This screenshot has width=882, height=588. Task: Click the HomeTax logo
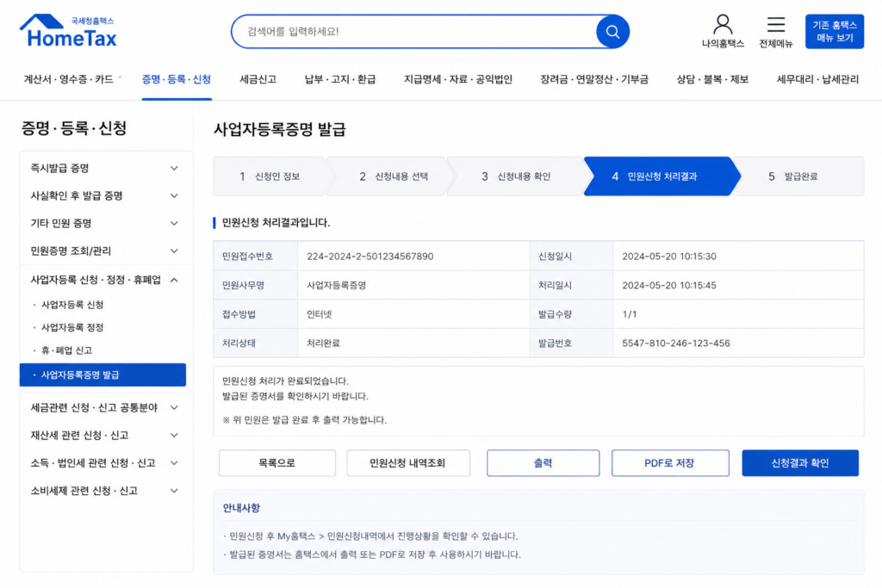[68, 31]
